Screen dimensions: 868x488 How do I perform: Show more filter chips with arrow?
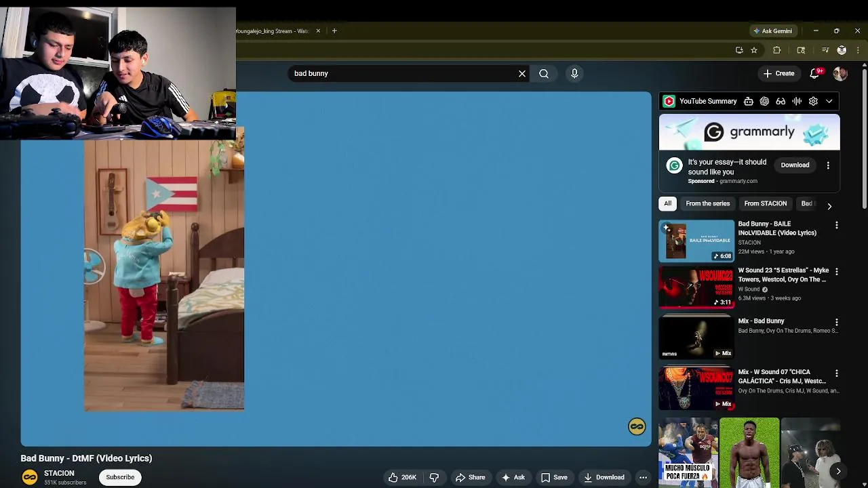829,206
